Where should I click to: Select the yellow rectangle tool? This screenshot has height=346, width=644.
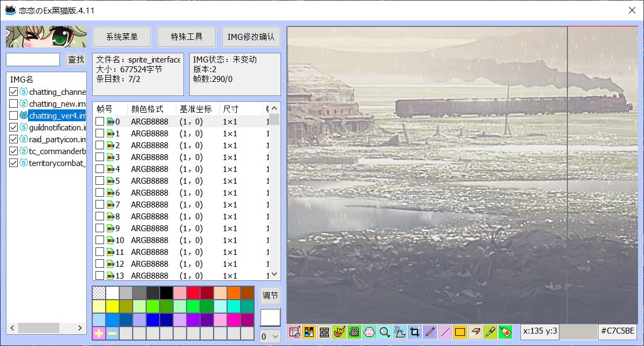460,332
